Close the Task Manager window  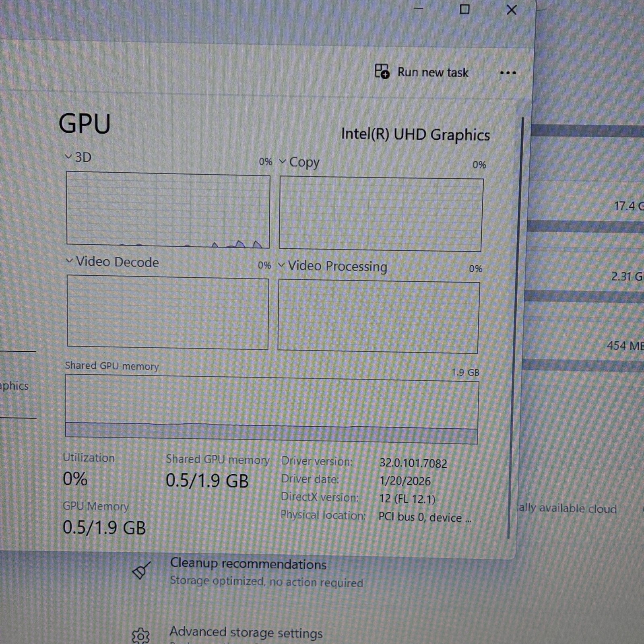tap(512, 10)
